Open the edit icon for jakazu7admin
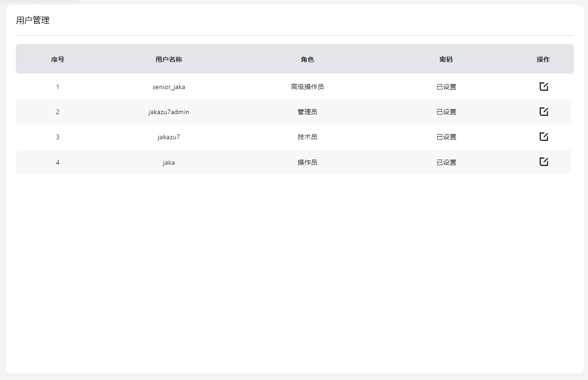588x380 pixels. pos(543,112)
